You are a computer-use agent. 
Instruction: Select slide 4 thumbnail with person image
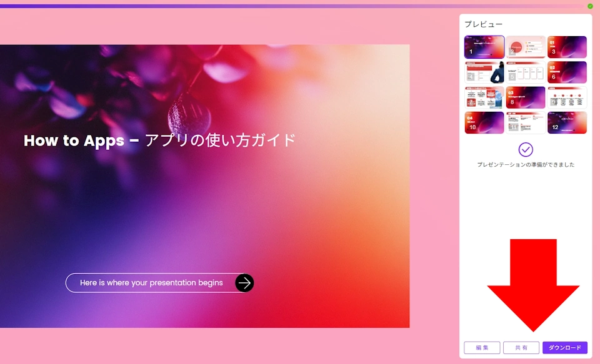pos(484,72)
